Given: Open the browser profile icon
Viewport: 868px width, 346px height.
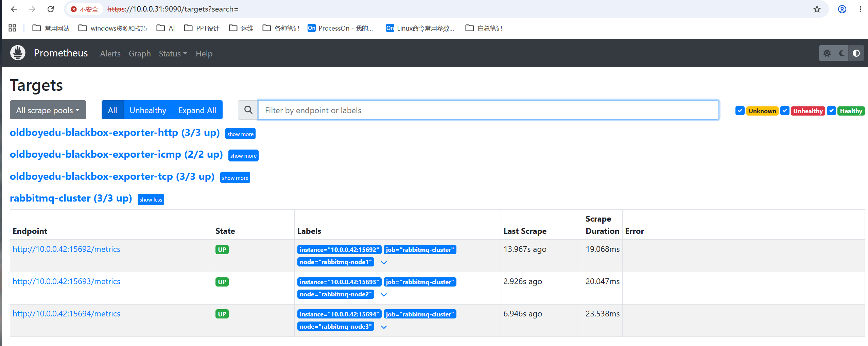Looking at the screenshot, I should pos(842,9).
